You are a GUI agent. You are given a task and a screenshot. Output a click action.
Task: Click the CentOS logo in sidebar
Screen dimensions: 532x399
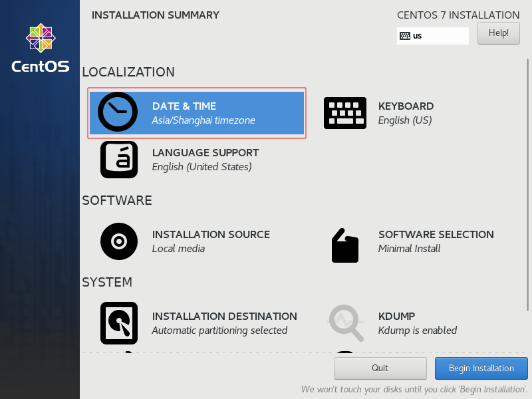tap(41, 48)
